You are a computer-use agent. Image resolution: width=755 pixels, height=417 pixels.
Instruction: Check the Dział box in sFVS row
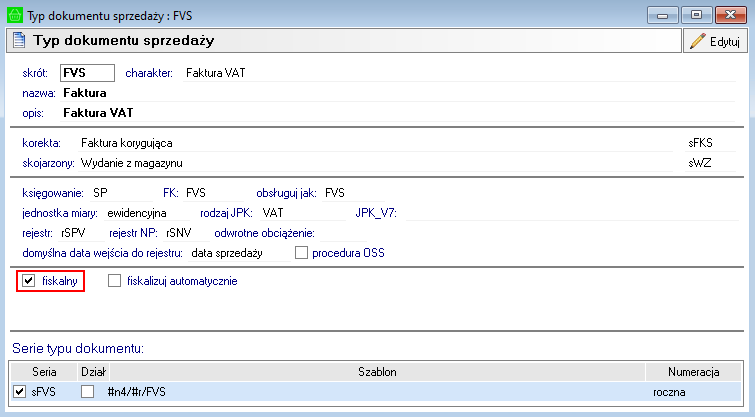click(87, 391)
